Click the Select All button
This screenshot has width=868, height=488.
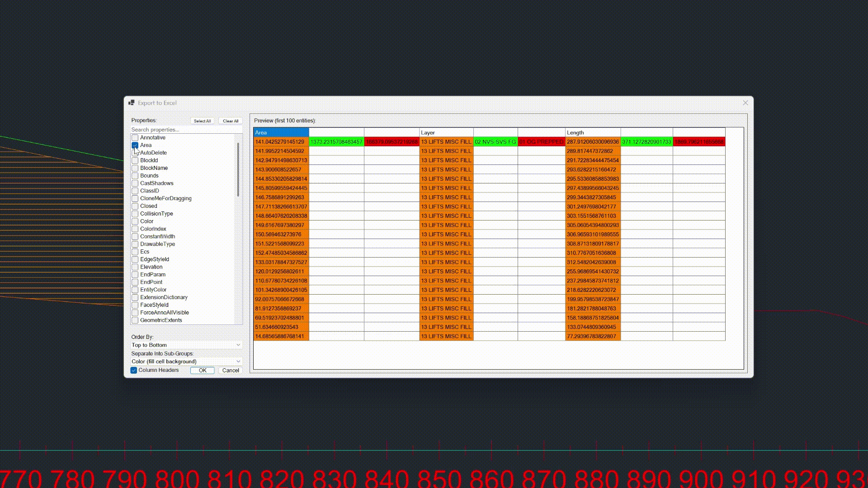click(202, 121)
